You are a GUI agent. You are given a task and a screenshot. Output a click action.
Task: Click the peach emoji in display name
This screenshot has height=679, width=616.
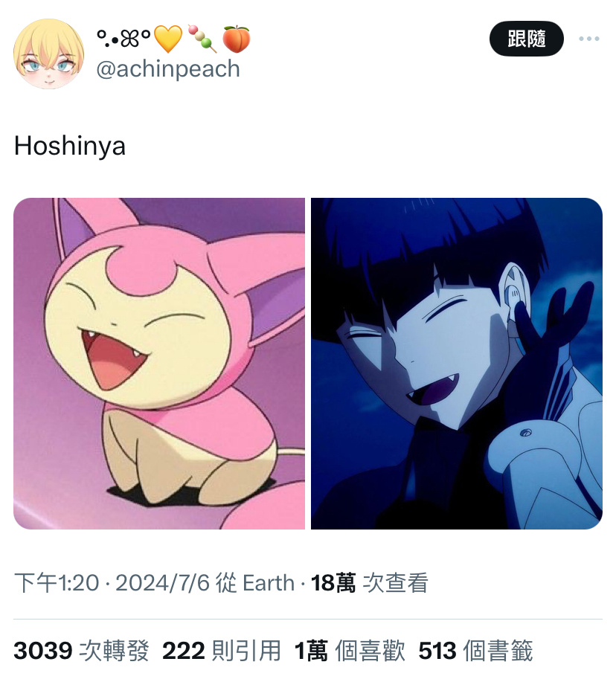tap(236, 39)
